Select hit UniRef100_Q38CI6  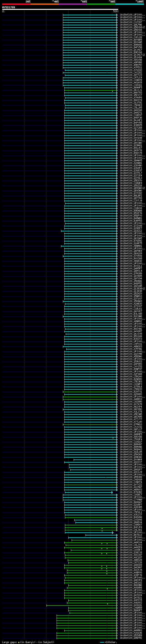tap(131, 552)
